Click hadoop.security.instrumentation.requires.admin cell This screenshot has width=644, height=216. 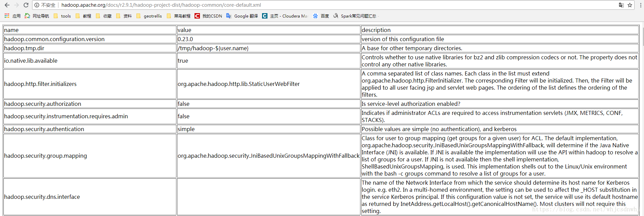click(90, 116)
